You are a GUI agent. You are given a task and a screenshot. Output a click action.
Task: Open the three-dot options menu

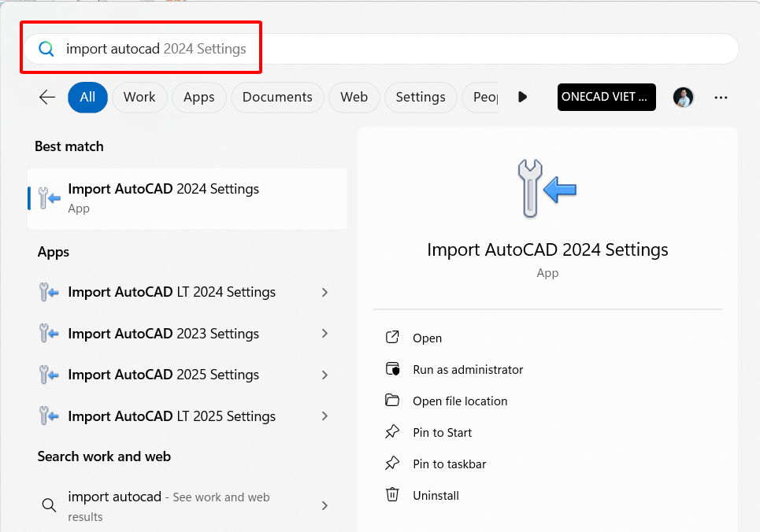pyautogui.click(x=721, y=98)
